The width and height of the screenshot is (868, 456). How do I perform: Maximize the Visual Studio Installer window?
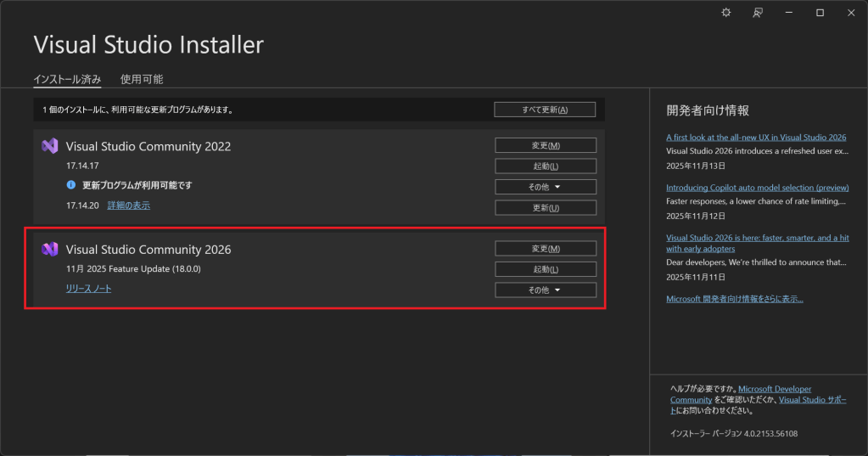[820, 13]
